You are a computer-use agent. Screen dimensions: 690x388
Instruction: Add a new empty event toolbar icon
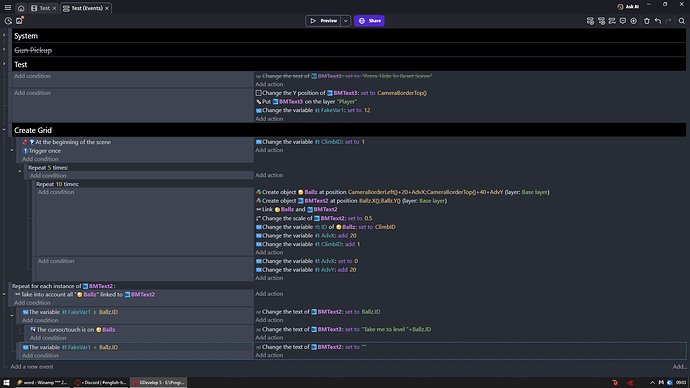click(591, 21)
